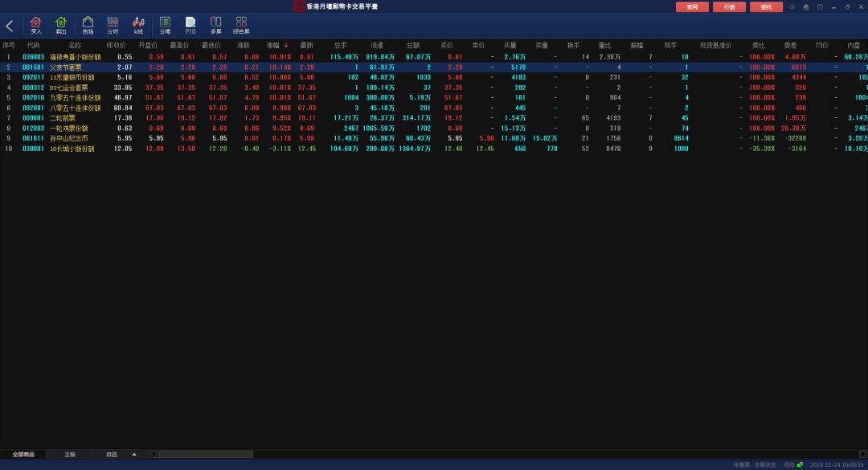Select the 父亲节套票 row name

click(66, 67)
